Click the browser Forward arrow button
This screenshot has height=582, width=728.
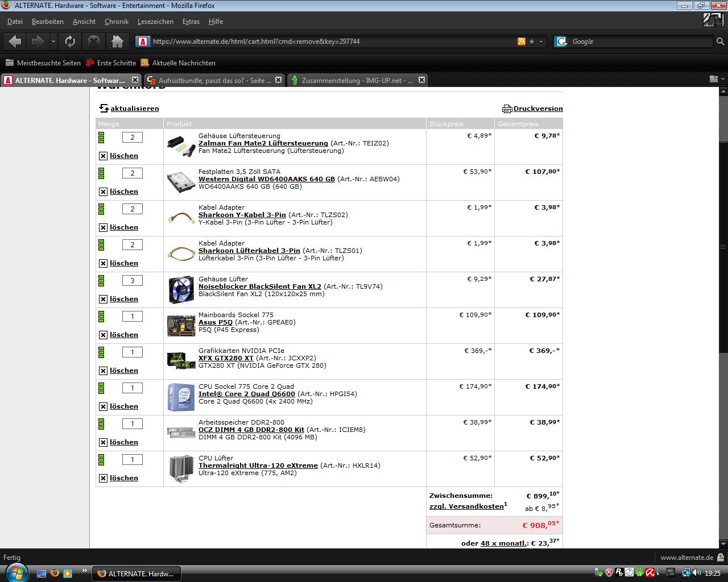click(x=38, y=41)
